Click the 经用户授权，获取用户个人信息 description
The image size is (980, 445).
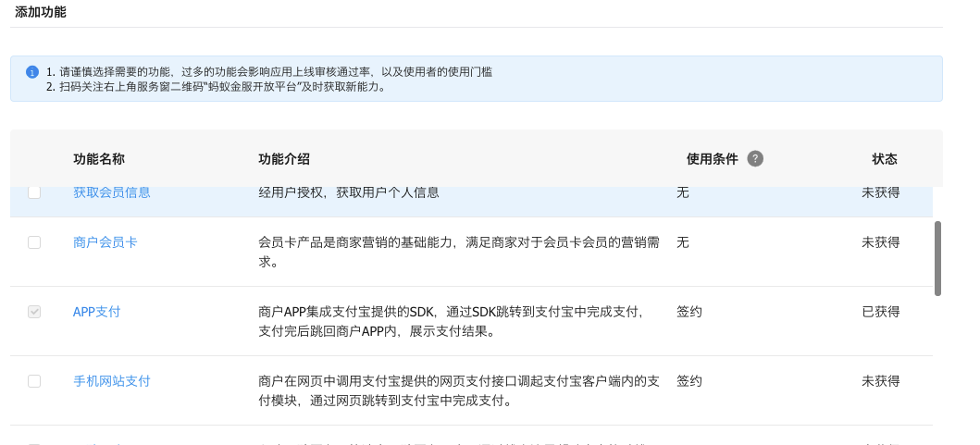(x=349, y=192)
